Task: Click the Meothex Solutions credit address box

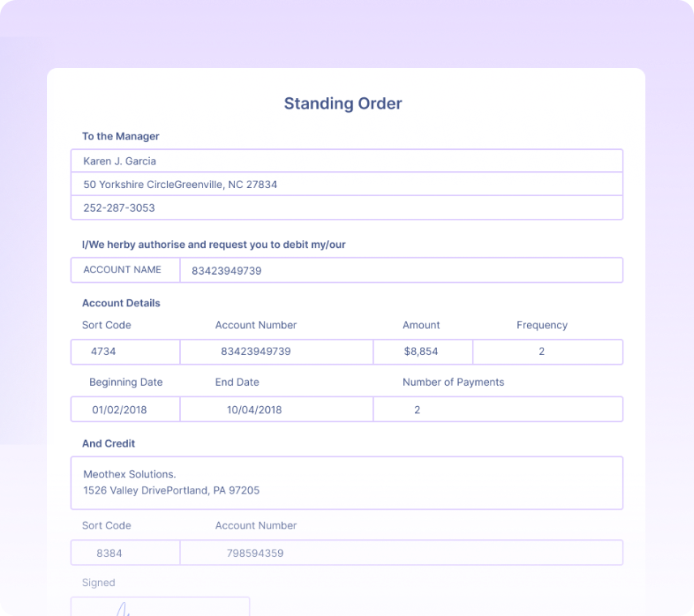Action: 346,481
